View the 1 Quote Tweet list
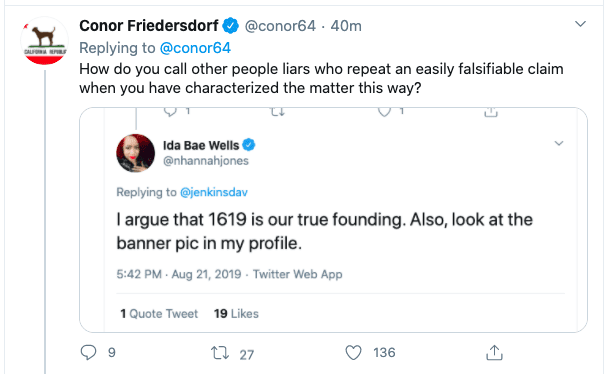Image resolution: width=614 pixels, height=374 pixels. 159,314
